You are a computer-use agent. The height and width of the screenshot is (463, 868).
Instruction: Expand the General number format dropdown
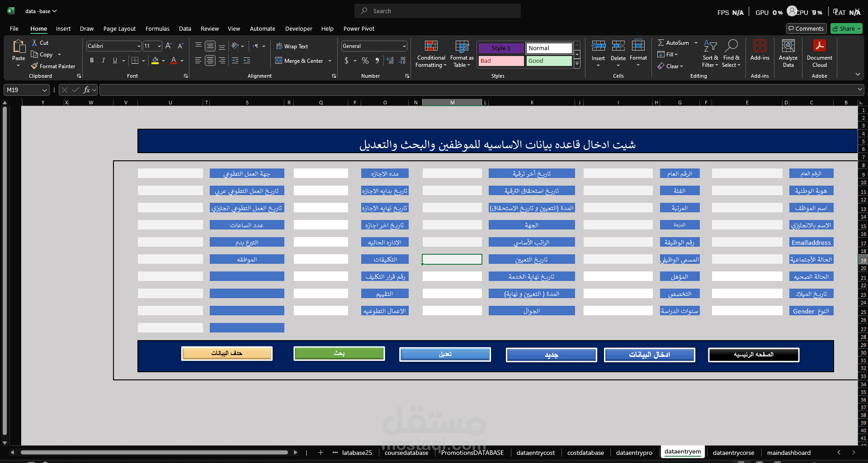[x=404, y=46]
